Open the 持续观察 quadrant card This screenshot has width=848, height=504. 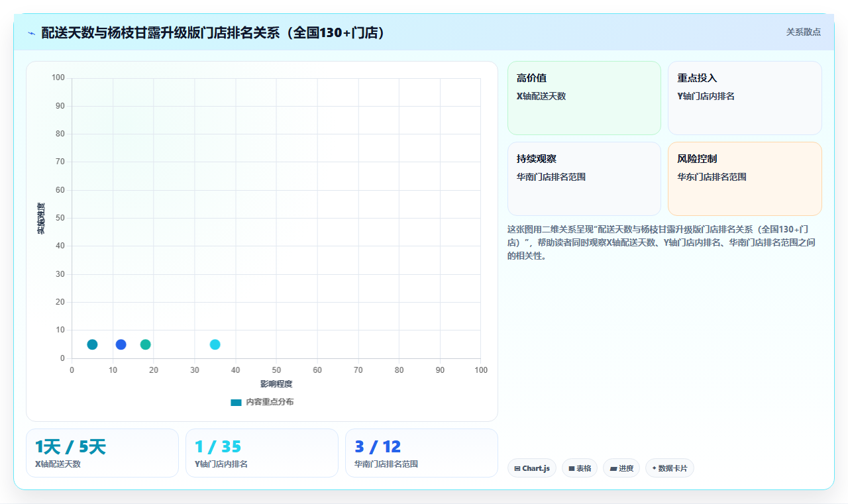pos(584,179)
